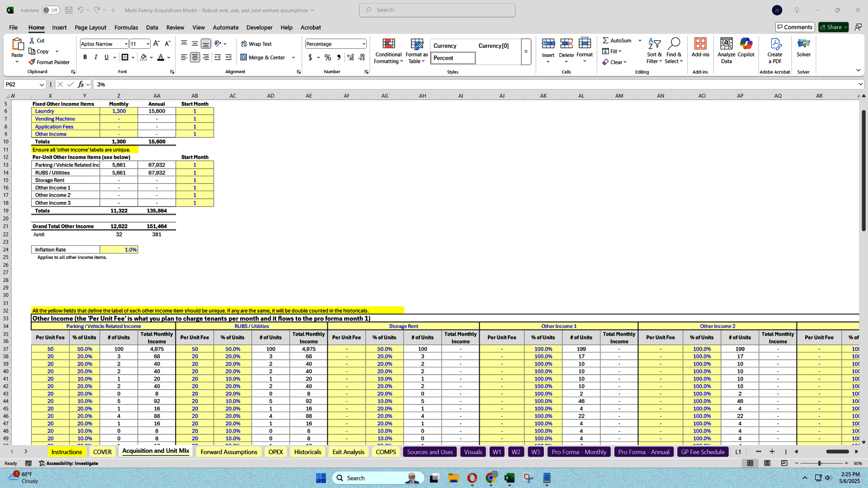Toggle align left
This screenshot has height=488, width=868.
pyautogui.click(x=184, y=57)
